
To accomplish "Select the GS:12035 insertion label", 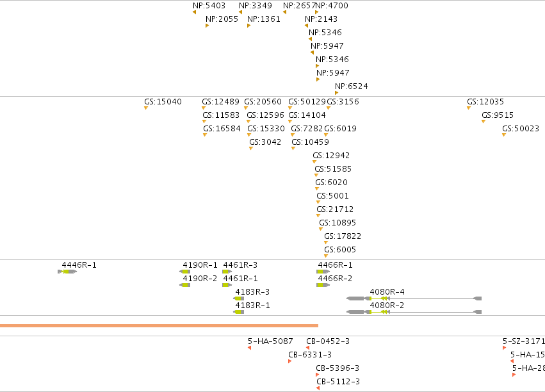I will [x=485, y=102].
